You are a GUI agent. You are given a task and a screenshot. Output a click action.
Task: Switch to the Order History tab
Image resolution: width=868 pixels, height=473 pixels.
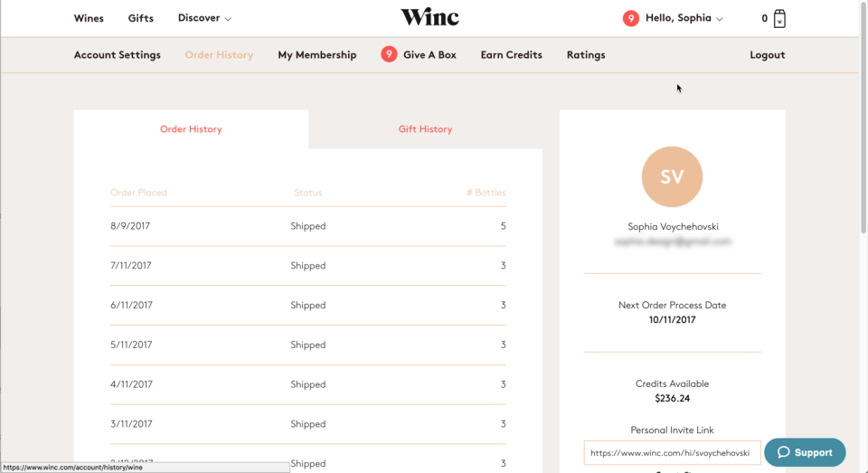pos(191,129)
